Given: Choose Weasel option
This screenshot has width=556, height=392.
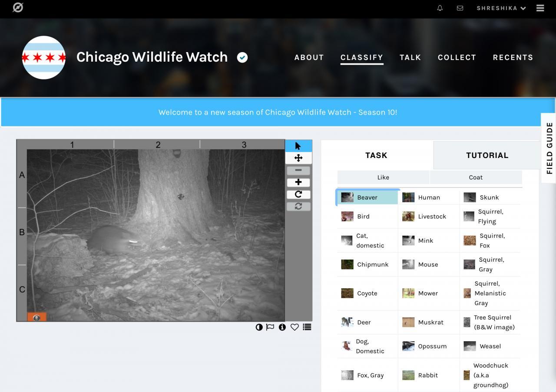Looking at the screenshot, I should 490,346.
